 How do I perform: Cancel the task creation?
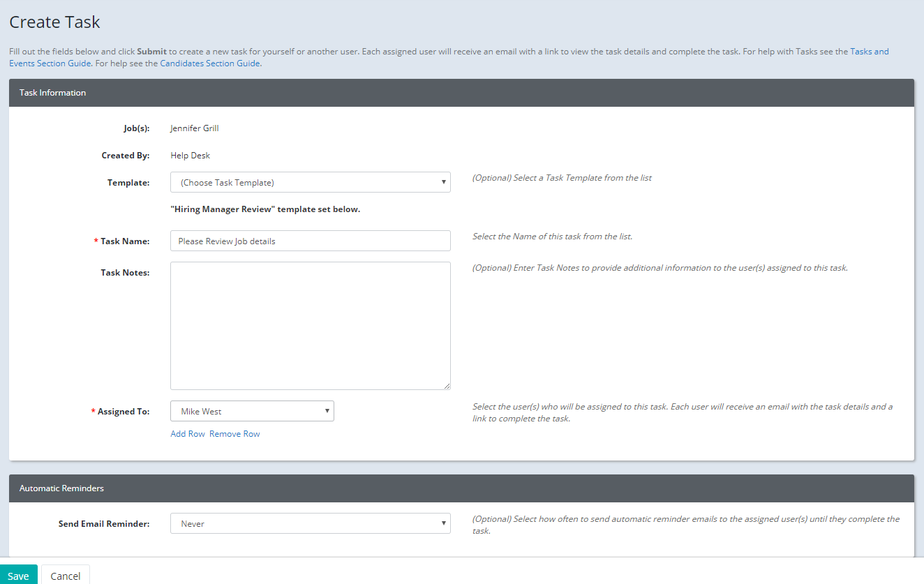coord(65,576)
